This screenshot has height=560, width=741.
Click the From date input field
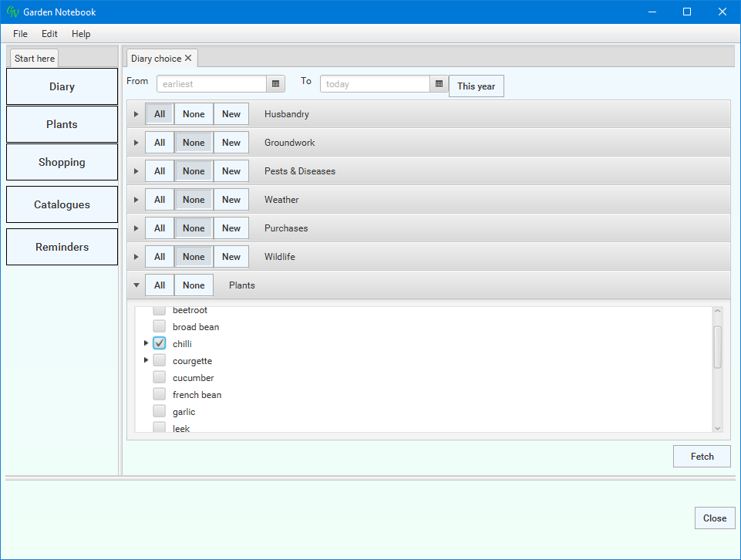pyautogui.click(x=211, y=84)
